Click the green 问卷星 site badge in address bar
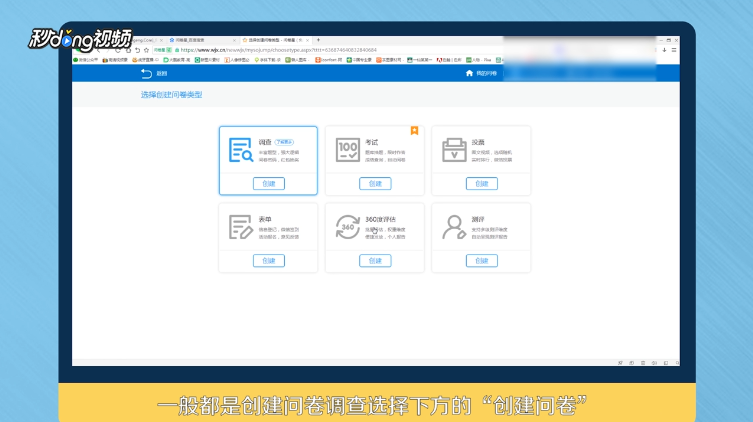 click(x=162, y=50)
